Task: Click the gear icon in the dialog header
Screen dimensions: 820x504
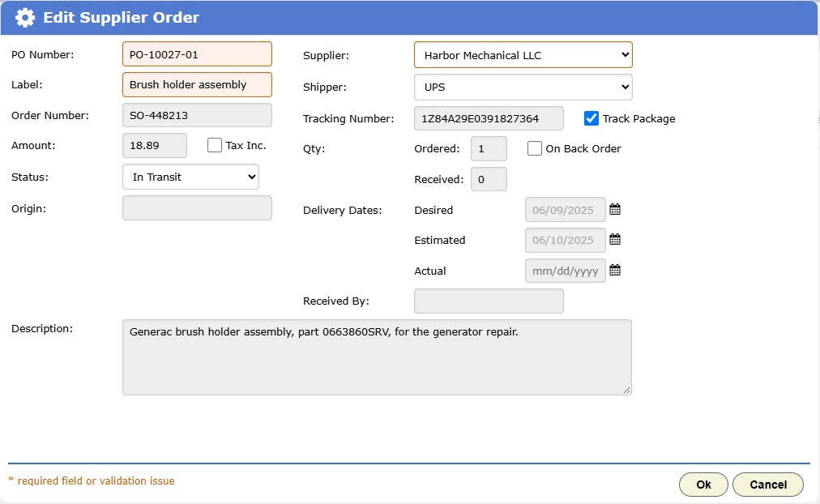Action: point(24,17)
